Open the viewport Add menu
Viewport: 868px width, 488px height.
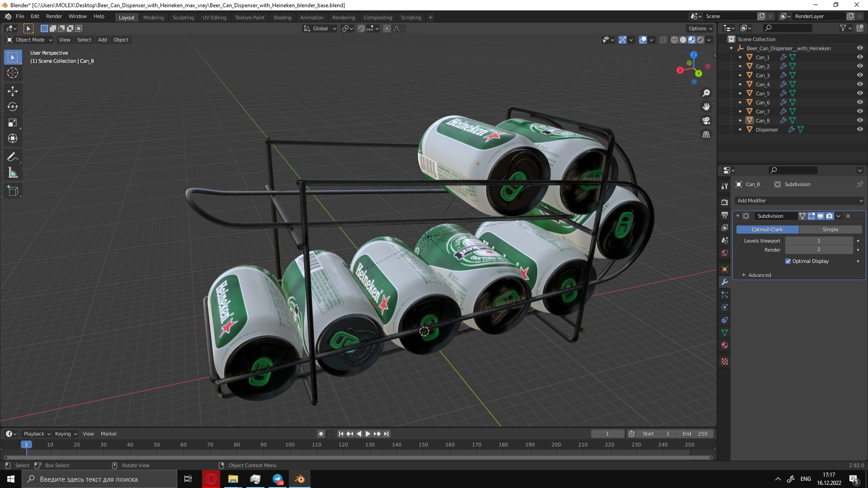[103, 40]
